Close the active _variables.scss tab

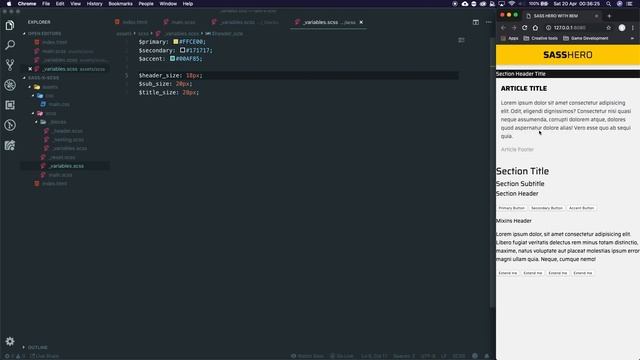click(361, 22)
